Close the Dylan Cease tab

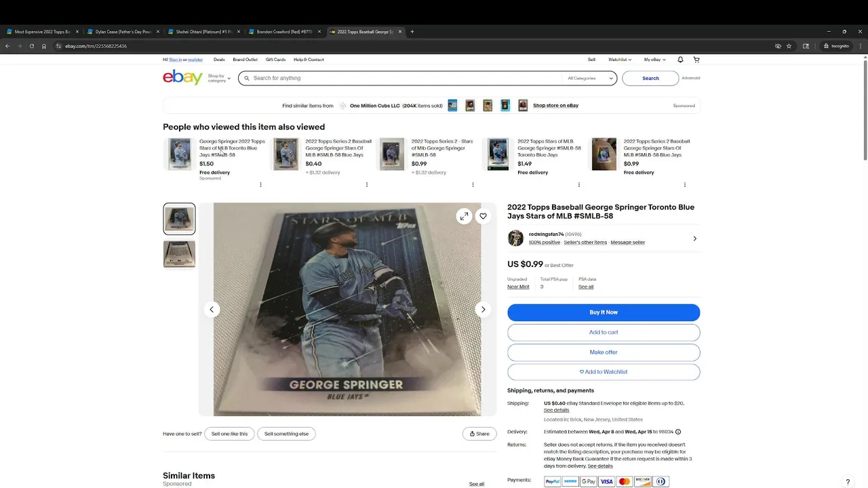point(158,32)
